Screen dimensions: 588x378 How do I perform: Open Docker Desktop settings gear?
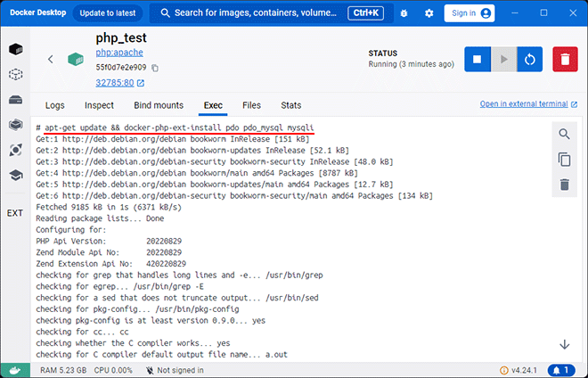pyautogui.click(x=429, y=13)
